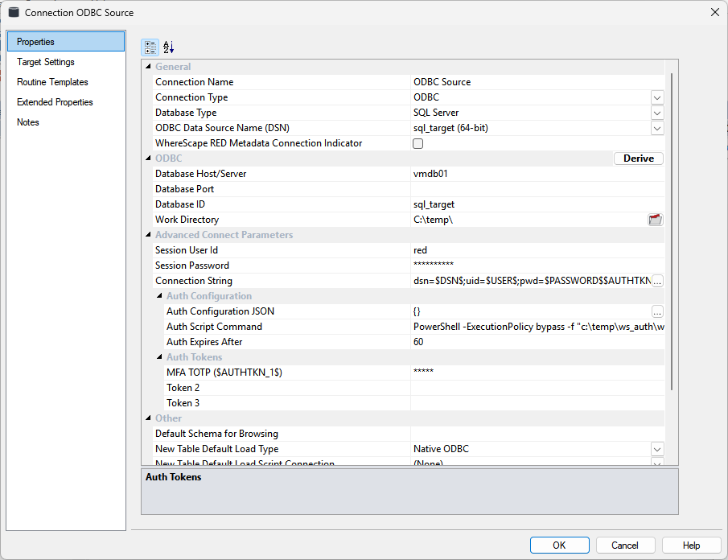728x560 pixels.
Task: Expand the Database Type dropdown
Action: point(657,113)
